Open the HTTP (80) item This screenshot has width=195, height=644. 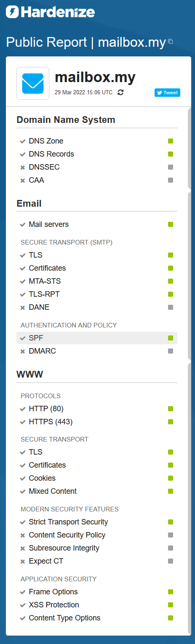pyautogui.click(x=97, y=409)
